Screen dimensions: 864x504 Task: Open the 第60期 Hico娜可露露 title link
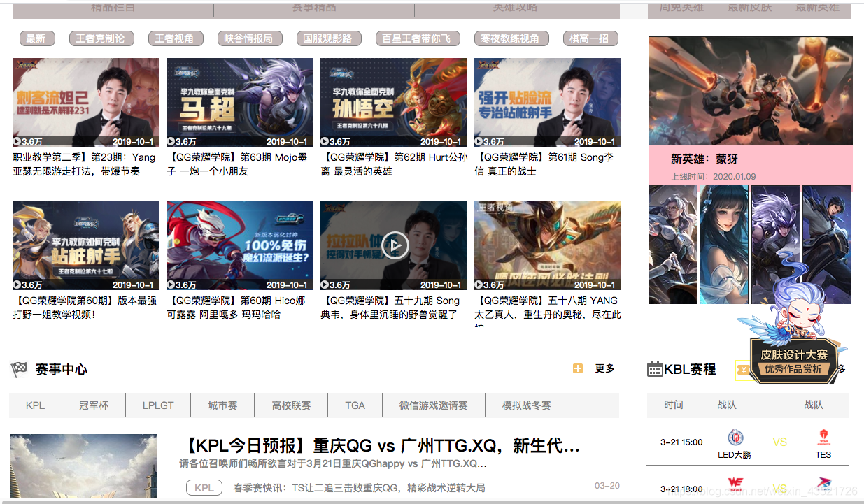[236, 308]
